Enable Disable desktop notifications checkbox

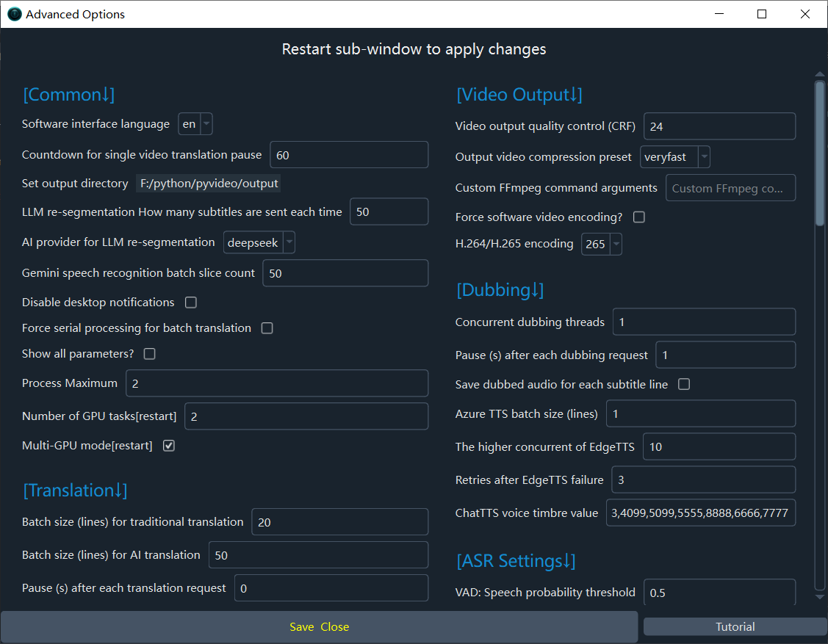pos(191,303)
